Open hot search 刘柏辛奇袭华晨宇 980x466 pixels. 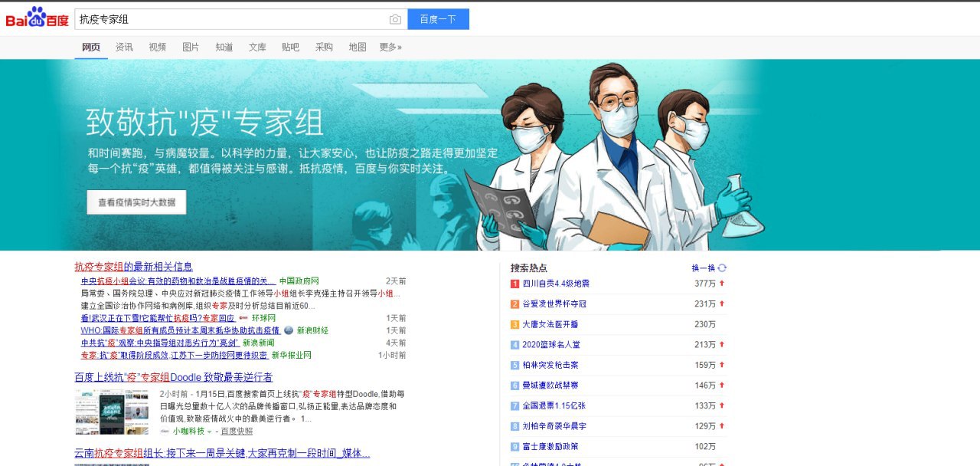point(554,426)
